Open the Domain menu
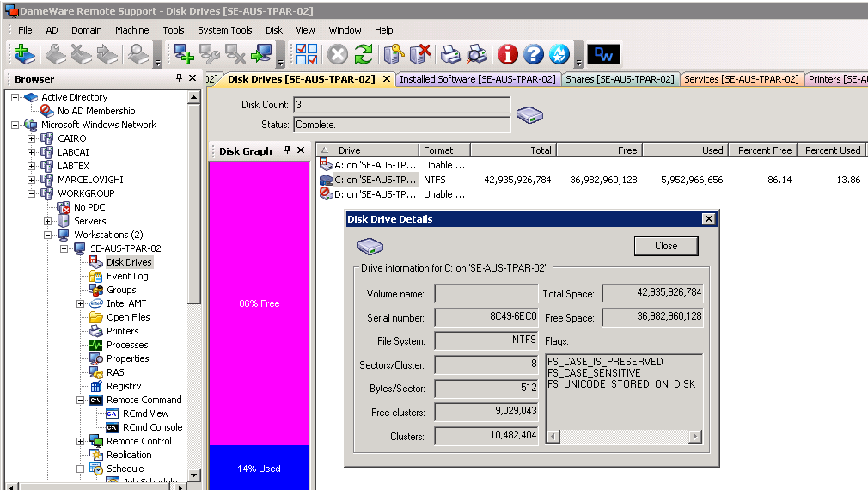 coord(86,30)
